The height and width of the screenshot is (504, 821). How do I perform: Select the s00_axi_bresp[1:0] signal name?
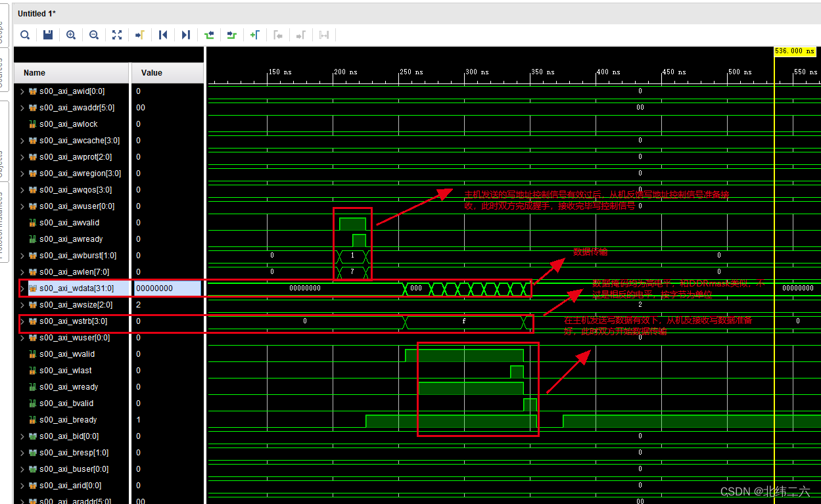click(74, 453)
